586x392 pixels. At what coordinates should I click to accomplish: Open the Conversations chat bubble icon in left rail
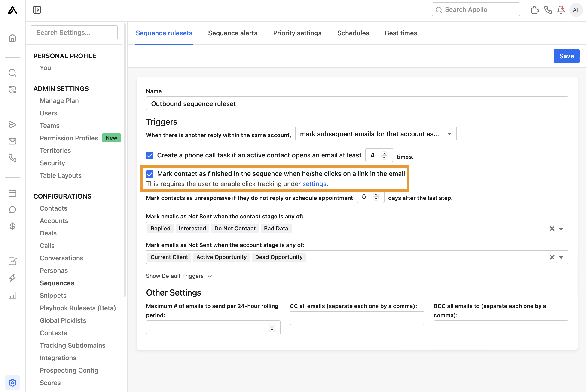click(12, 210)
